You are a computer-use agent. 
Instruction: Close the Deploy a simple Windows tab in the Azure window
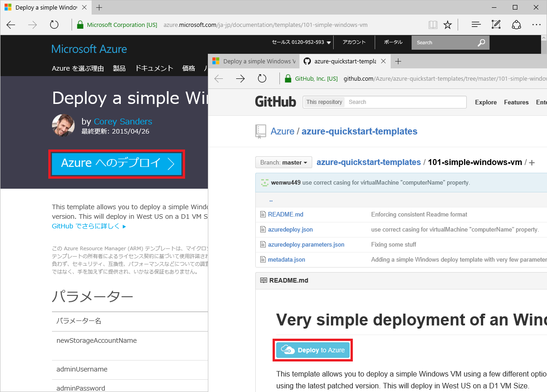pyautogui.click(x=83, y=7)
